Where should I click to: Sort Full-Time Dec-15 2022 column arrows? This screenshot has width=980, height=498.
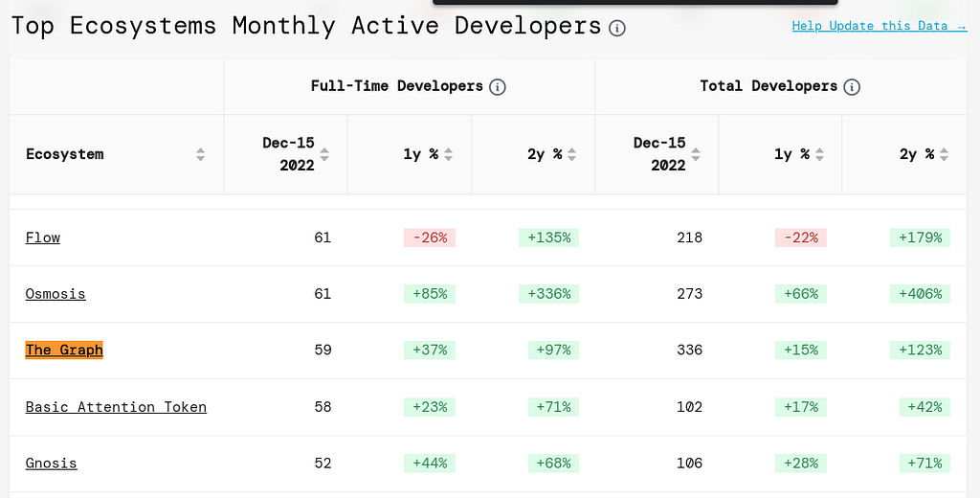coord(324,154)
